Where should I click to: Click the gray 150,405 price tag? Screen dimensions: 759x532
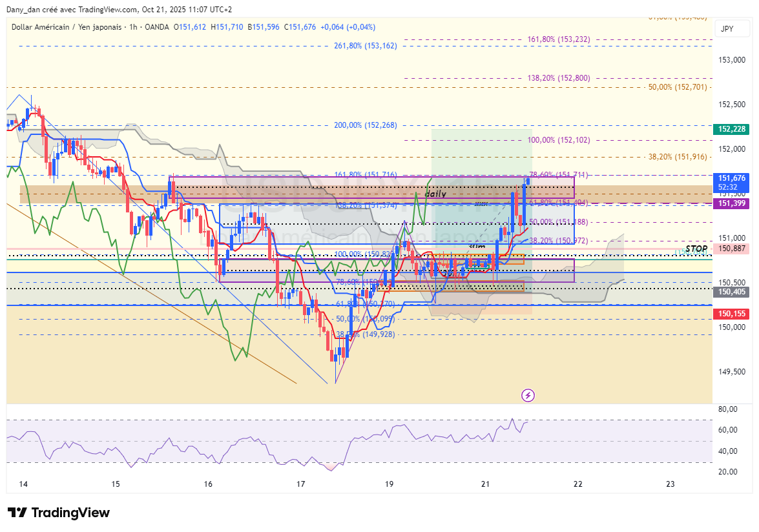731,292
